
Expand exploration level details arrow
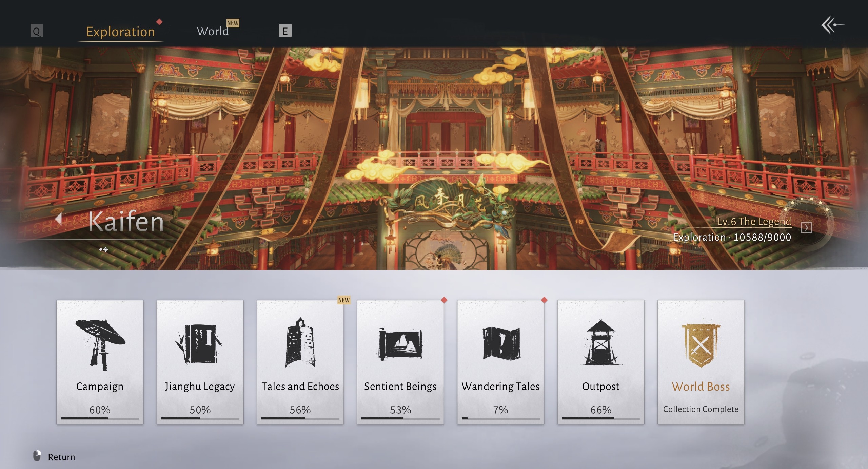click(806, 228)
